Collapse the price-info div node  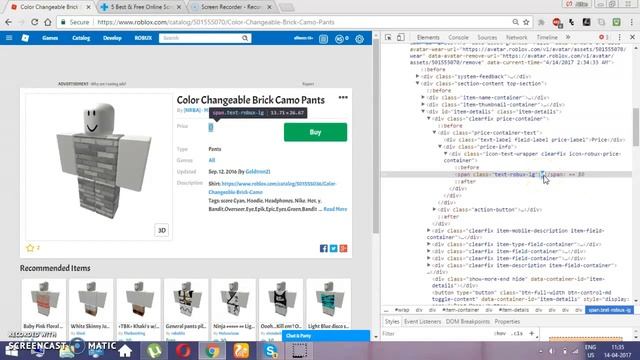(x=440, y=147)
